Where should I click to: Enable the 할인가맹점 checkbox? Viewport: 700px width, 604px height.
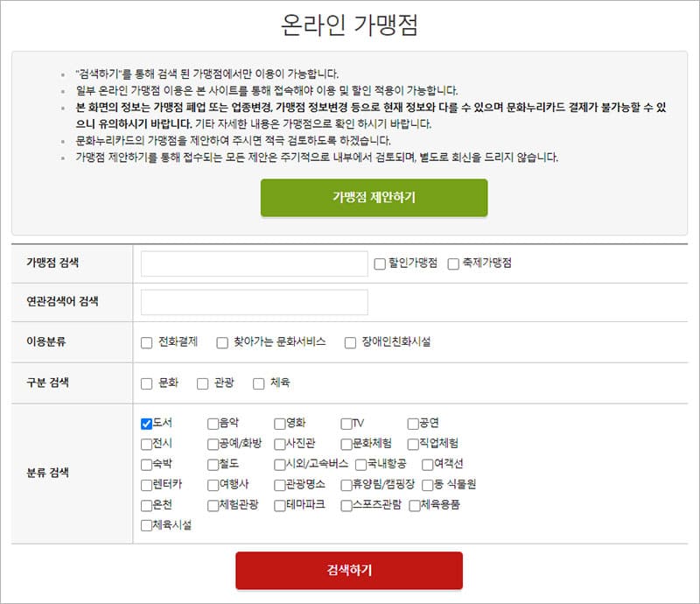(380, 263)
